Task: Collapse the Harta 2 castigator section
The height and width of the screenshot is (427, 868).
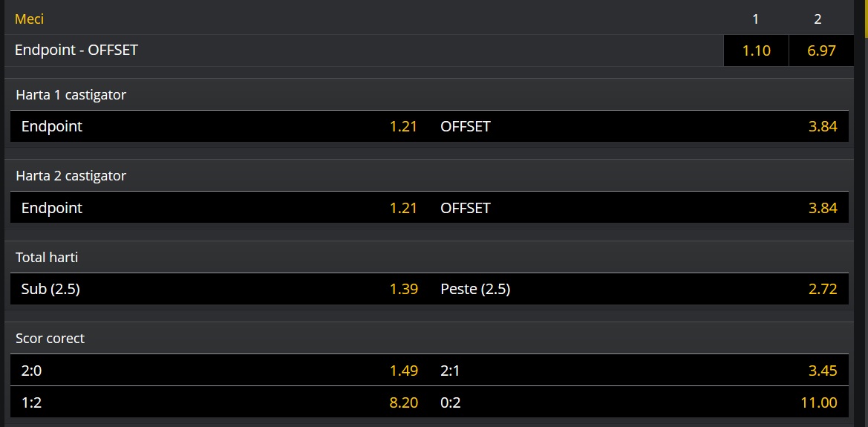Action: [71, 176]
